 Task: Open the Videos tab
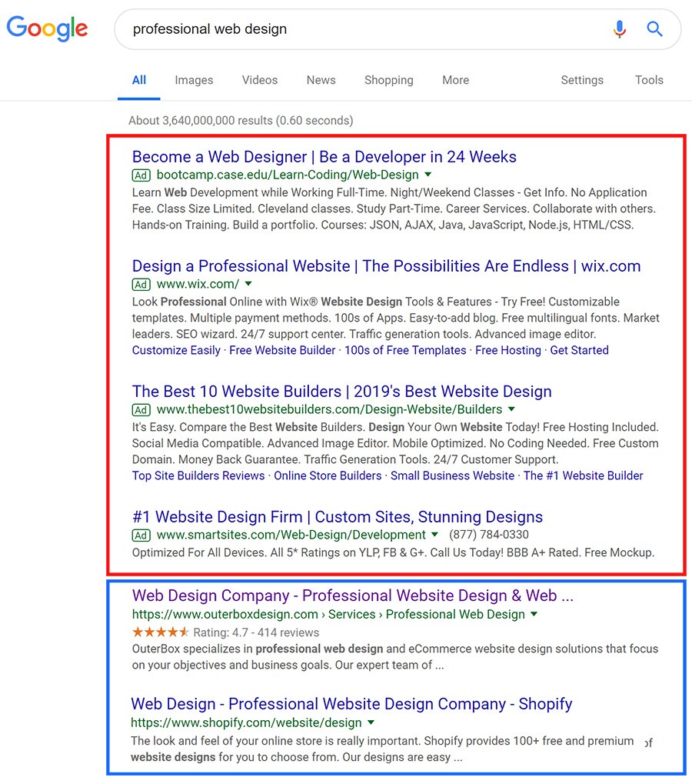[x=259, y=80]
